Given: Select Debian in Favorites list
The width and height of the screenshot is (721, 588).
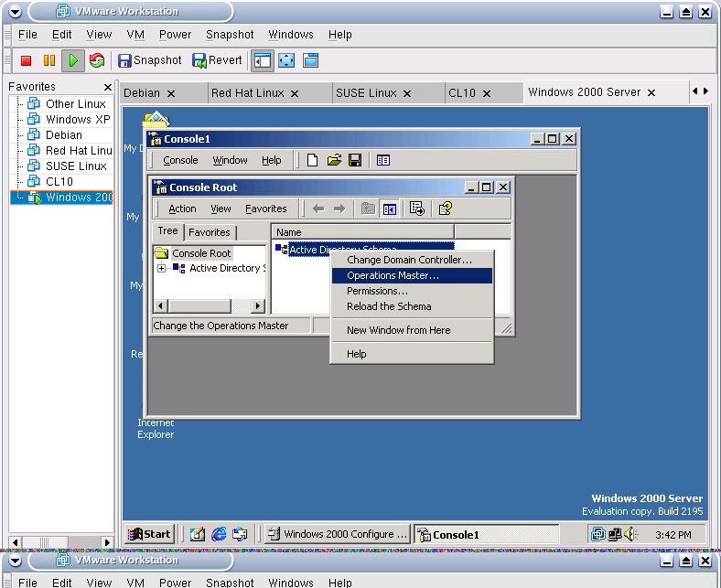Looking at the screenshot, I should pos(64,135).
